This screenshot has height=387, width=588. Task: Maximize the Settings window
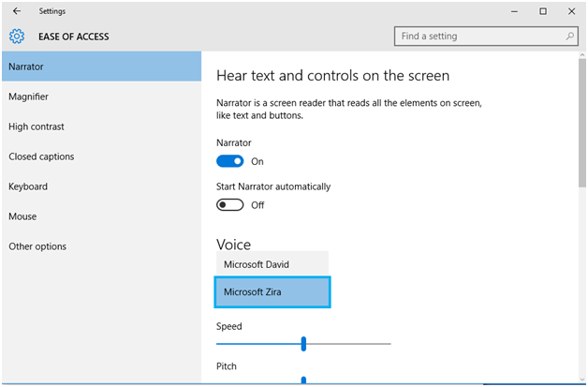(543, 11)
